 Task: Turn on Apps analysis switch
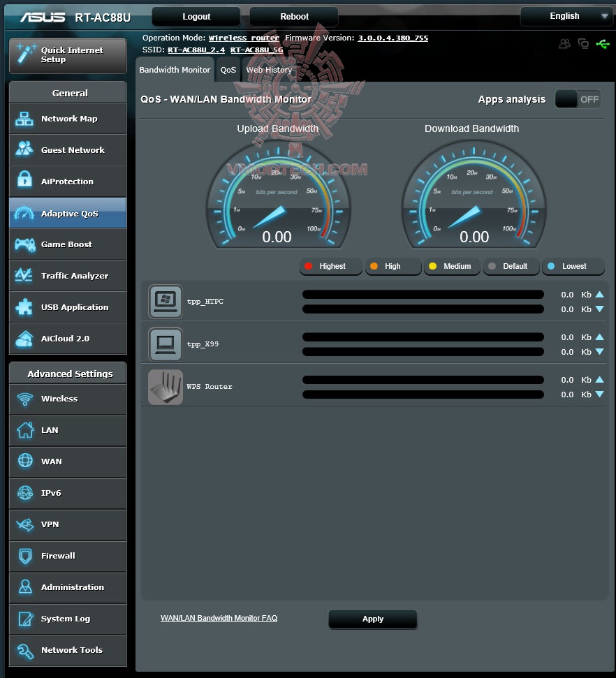coord(578,99)
